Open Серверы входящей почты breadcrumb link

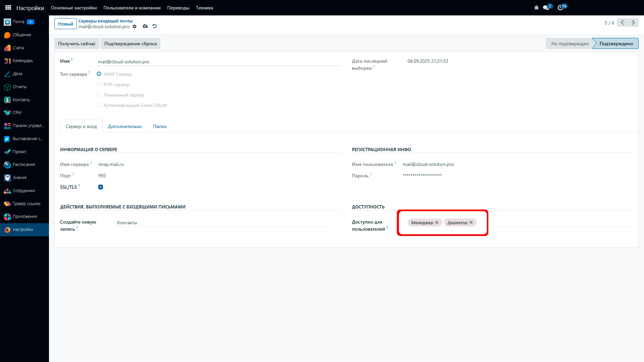coord(105,21)
